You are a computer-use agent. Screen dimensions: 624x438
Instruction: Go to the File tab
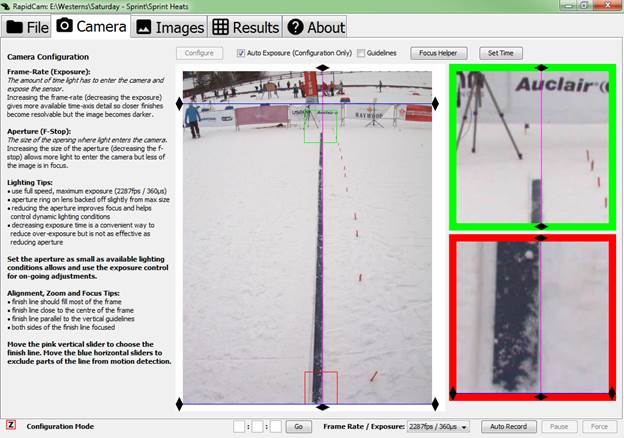[28, 27]
